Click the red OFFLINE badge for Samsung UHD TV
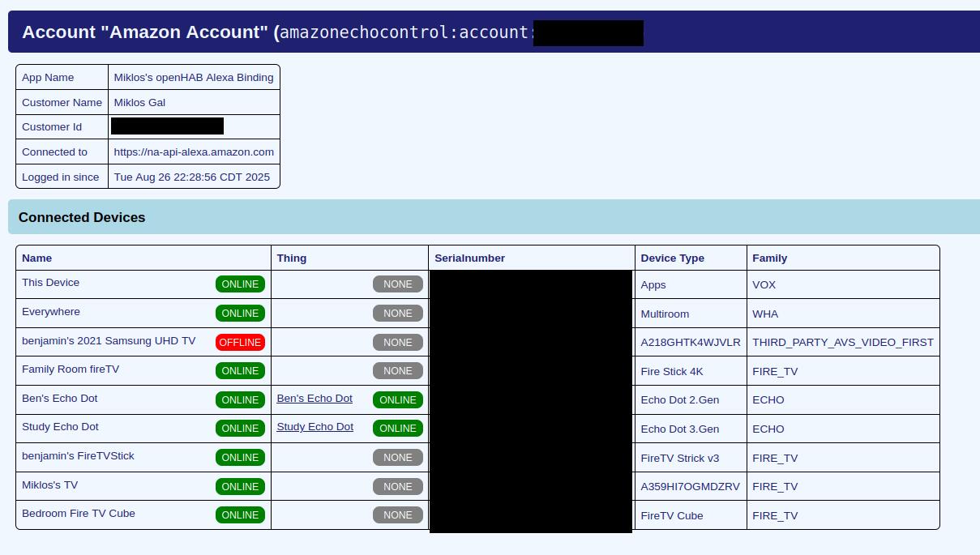The height and width of the screenshot is (555, 980). coord(240,342)
